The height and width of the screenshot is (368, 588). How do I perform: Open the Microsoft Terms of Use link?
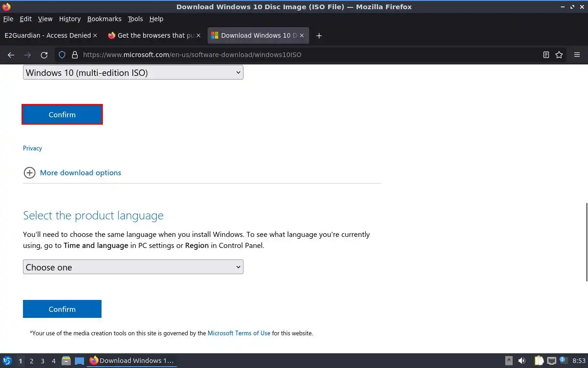[x=239, y=333]
